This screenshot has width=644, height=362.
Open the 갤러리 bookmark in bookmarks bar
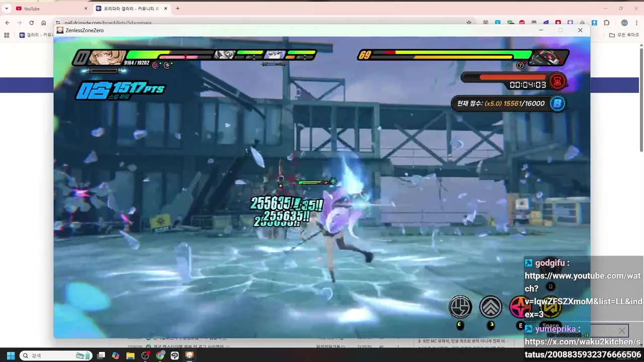coord(36,35)
